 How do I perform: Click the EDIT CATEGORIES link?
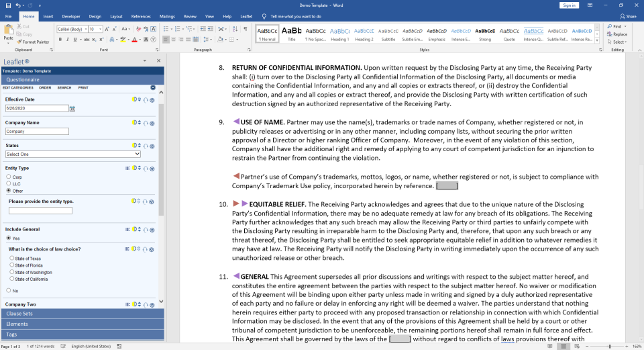pyautogui.click(x=17, y=88)
